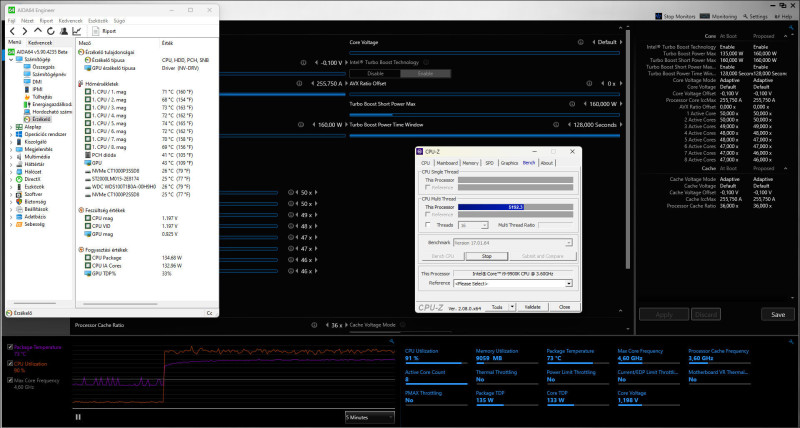Viewport: 800px width, 428px height.
Task: Click Stop Monitors in XTU header
Action: [675, 16]
